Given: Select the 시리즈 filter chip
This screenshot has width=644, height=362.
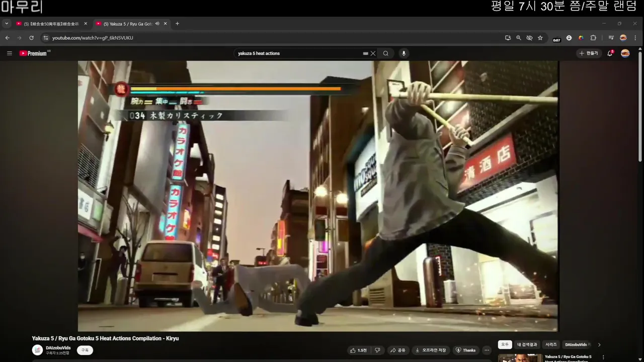Looking at the screenshot, I should point(551,344).
